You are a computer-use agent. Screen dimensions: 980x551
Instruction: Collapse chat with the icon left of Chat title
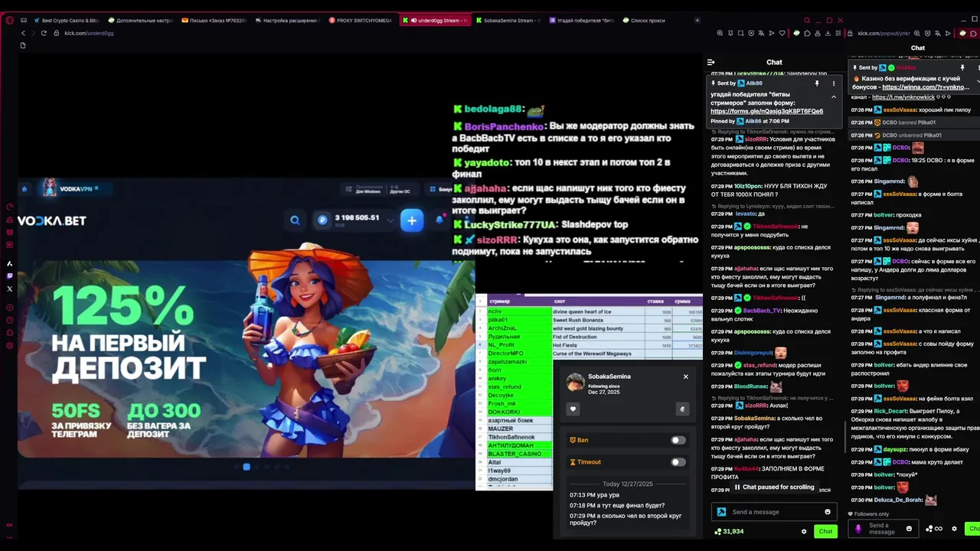710,62
